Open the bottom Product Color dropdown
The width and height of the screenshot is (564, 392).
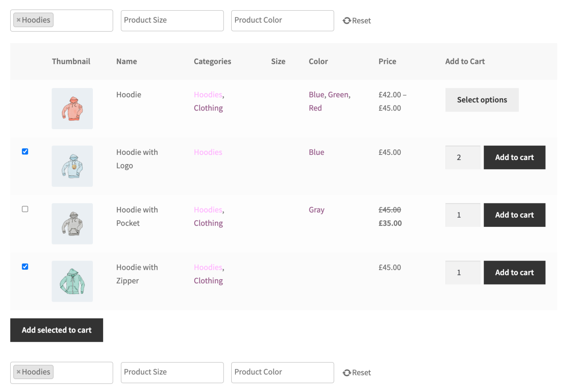(282, 373)
